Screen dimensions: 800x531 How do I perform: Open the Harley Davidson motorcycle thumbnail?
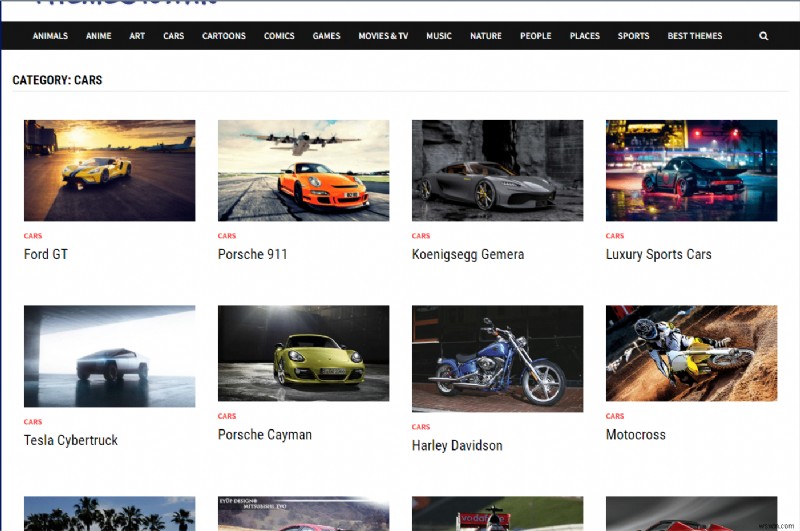pos(497,359)
